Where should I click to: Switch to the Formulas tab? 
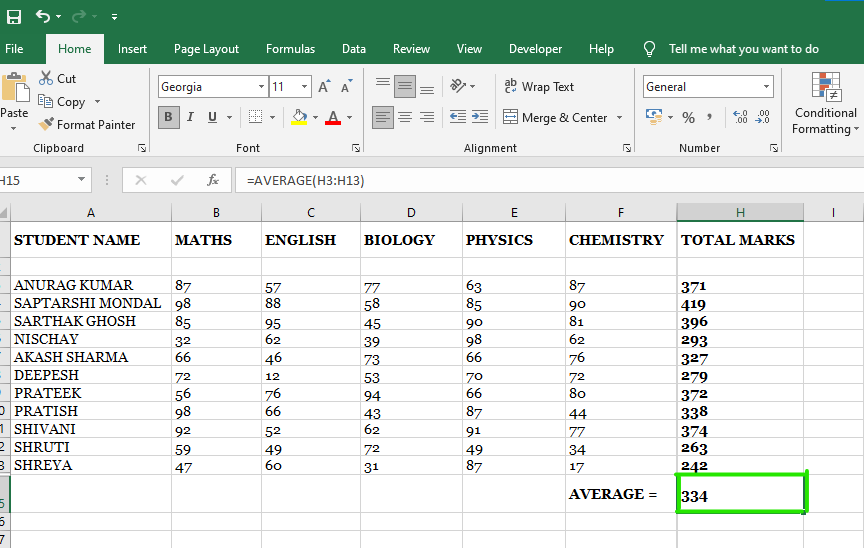[x=290, y=49]
